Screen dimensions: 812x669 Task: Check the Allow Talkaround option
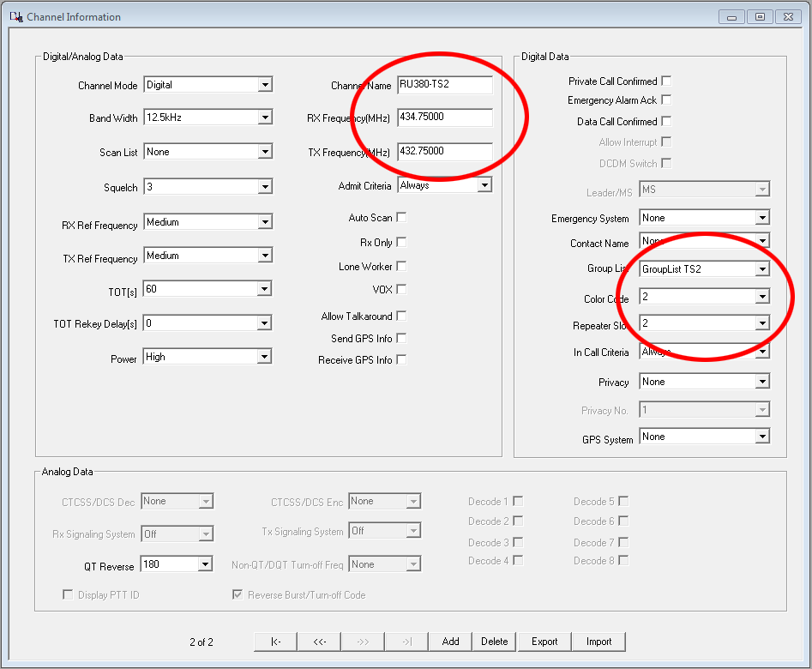401,316
